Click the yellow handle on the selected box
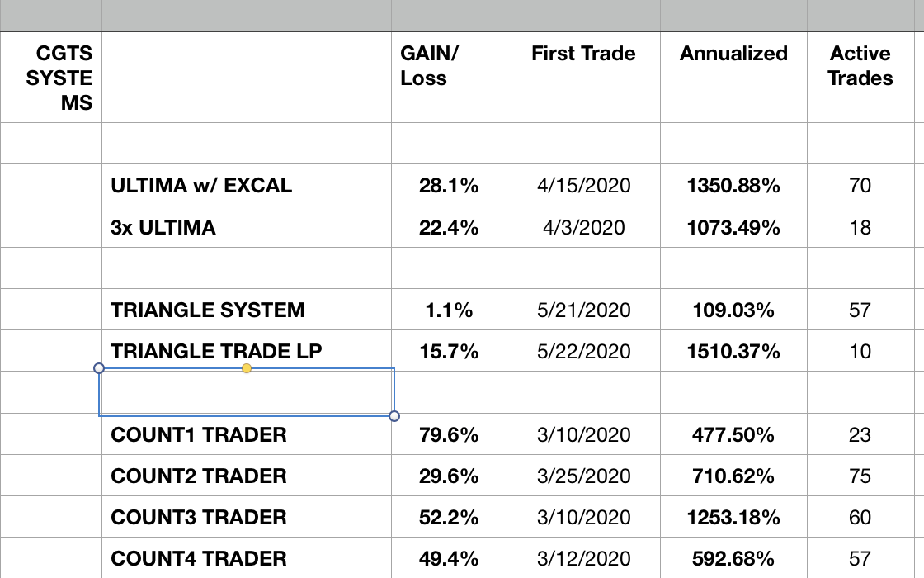924x578 pixels. (x=247, y=368)
